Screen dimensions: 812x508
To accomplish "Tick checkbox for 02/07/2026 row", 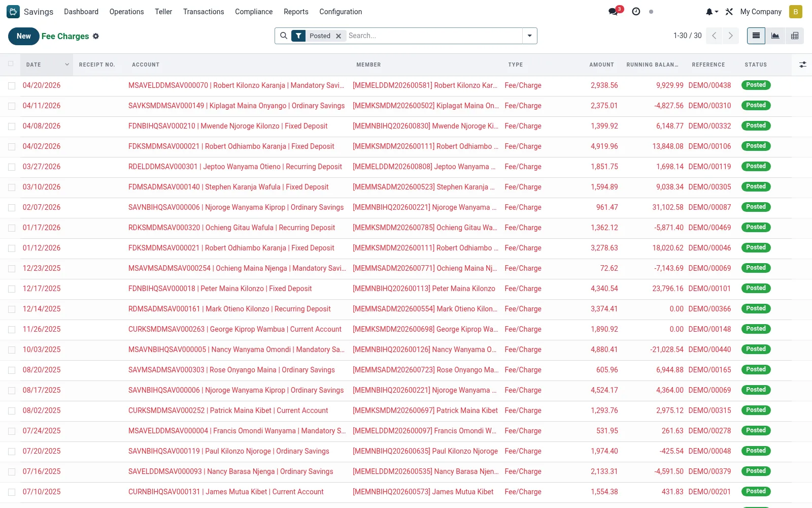I will [x=12, y=208].
